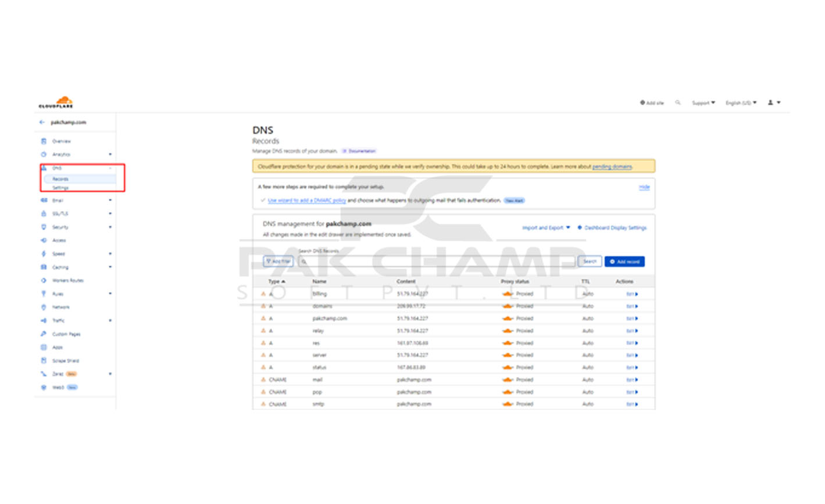The height and width of the screenshot is (504, 825).
Task: Open Dashboard Display Settings
Action: [612, 228]
